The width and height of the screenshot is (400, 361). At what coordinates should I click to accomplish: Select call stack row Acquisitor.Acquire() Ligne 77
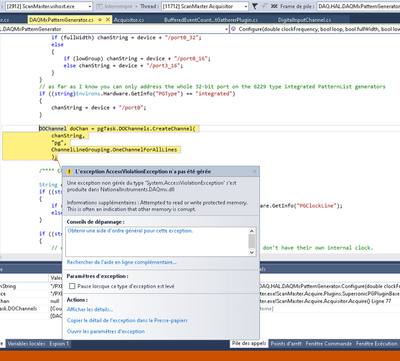[329, 301]
